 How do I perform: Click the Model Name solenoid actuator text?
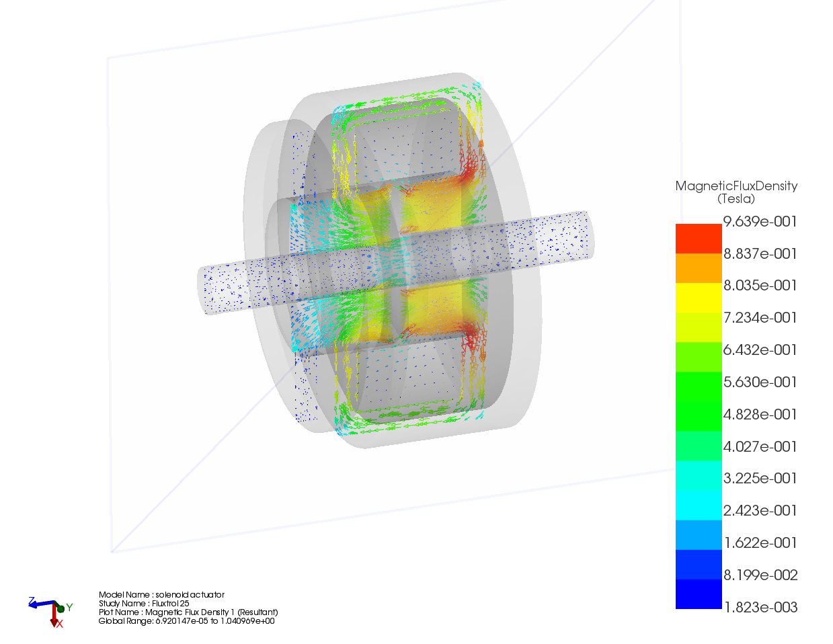tap(161, 595)
